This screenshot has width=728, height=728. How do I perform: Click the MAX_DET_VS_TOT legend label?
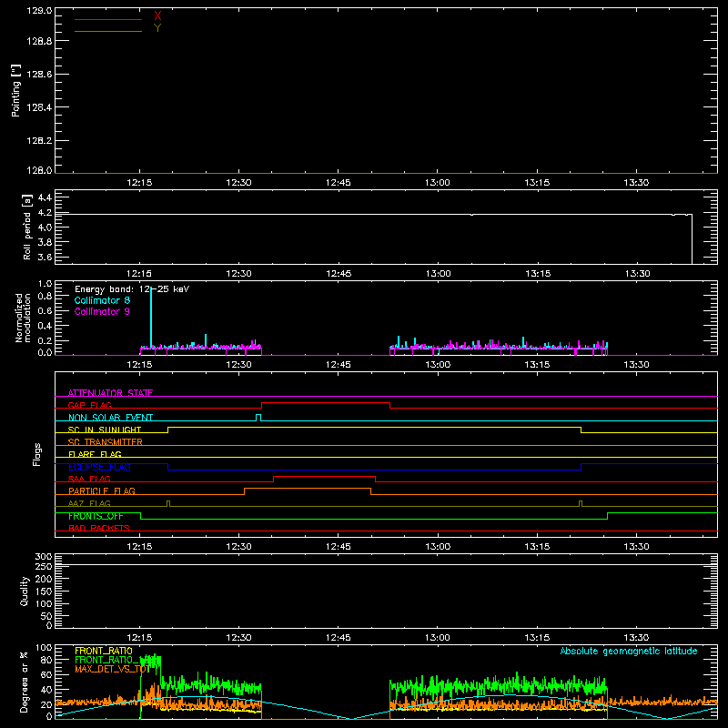click(112, 669)
